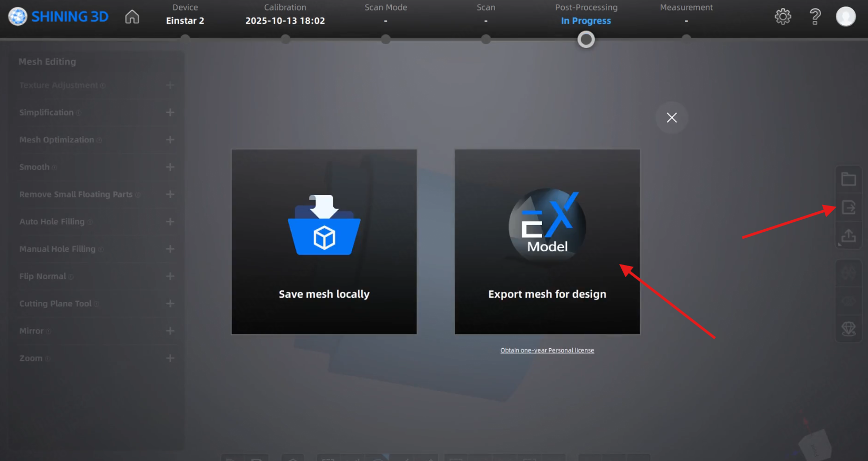Expand the Texture Adjustment section
The width and height of the screenshot is (868, 461).
point(170,85)
